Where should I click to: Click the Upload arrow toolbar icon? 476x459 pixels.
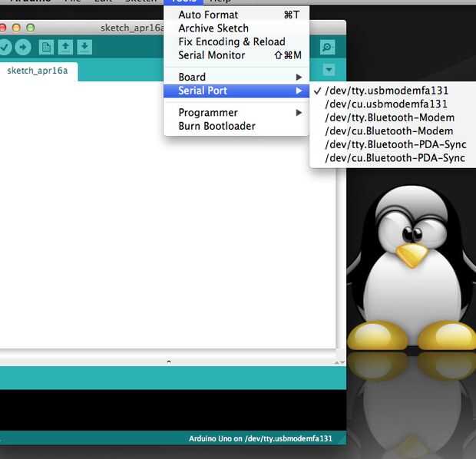pyautogui.click(x=23, y=47)
